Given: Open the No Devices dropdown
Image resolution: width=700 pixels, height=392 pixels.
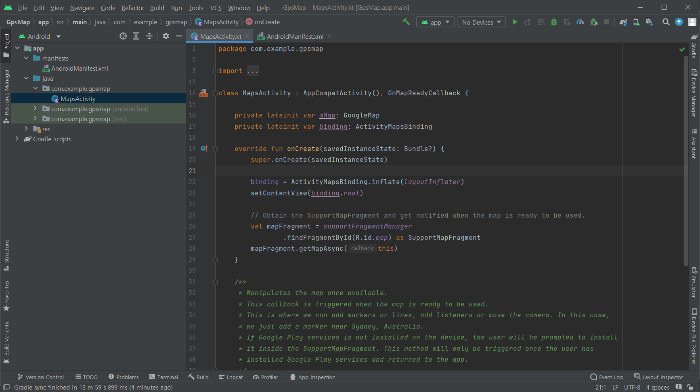Looking at the screenshot, I should [481, 22].
